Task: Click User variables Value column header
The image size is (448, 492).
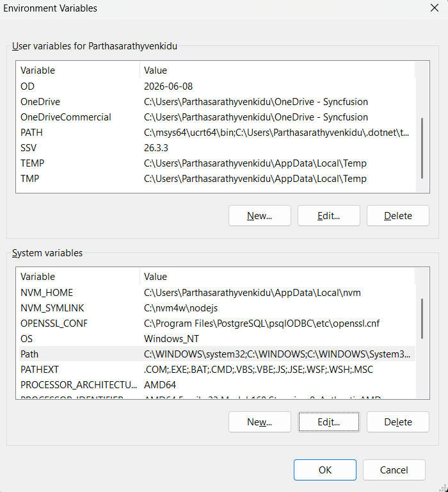Action: point(278,70)
